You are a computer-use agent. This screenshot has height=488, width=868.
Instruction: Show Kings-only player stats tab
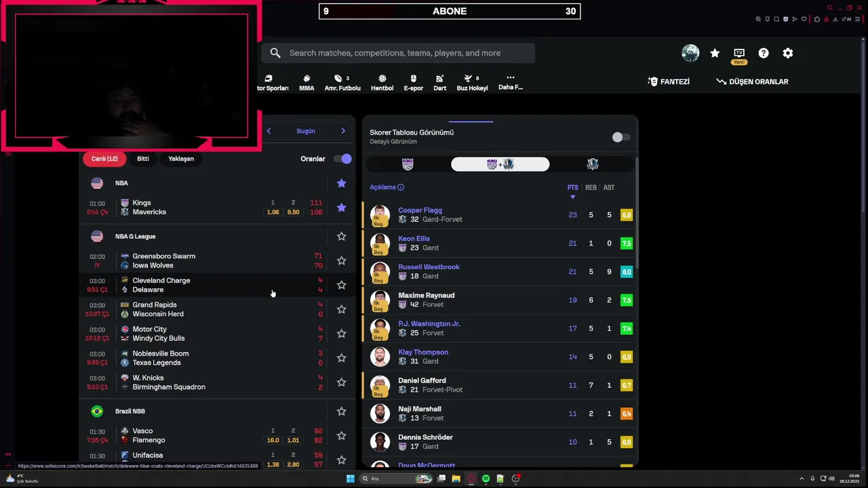pyautogui.click(x=408, y=164)
